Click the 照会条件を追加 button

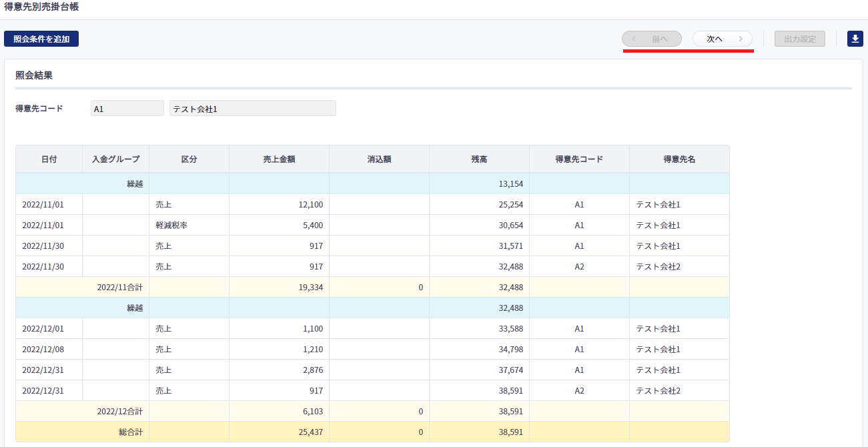pyautogui.click(x=41, y=39)
